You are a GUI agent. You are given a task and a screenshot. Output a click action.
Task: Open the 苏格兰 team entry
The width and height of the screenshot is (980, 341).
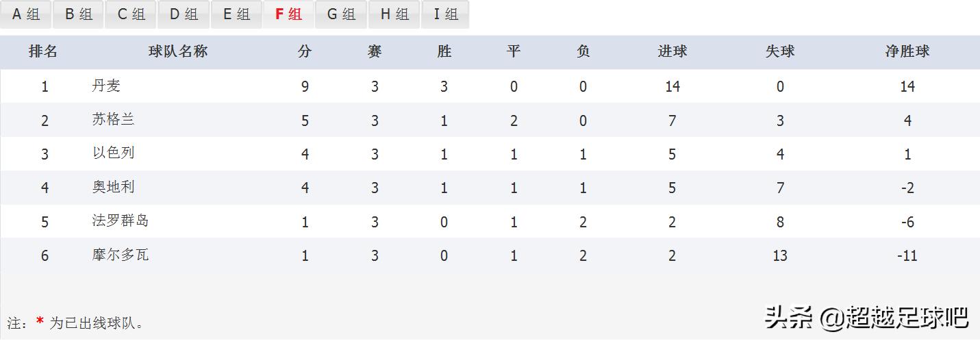tap(113, 120)
